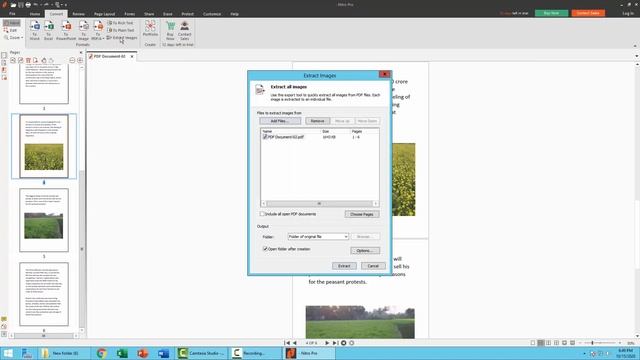Screen dimensions: 640x360
Task: Open PowerPoint from the taskbar
Action: (143, 353)
